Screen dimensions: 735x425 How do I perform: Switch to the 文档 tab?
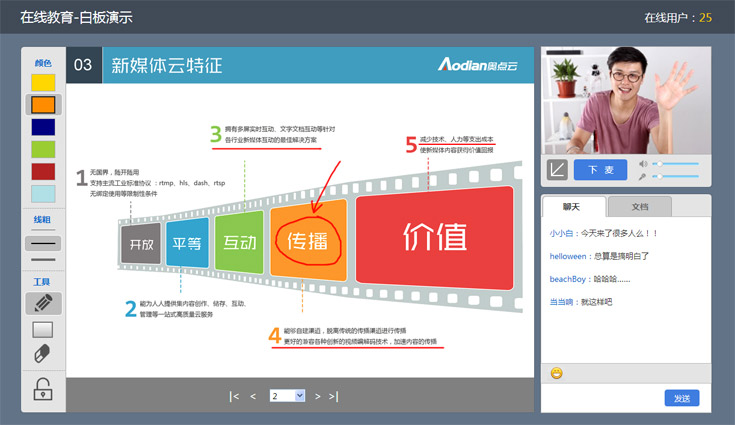640,207
